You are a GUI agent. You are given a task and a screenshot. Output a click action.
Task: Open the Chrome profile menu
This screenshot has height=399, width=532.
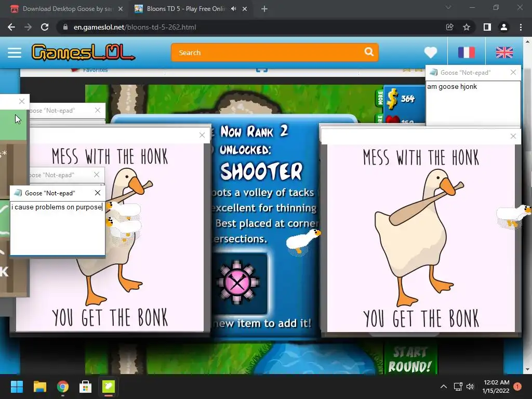coord(504,27)
